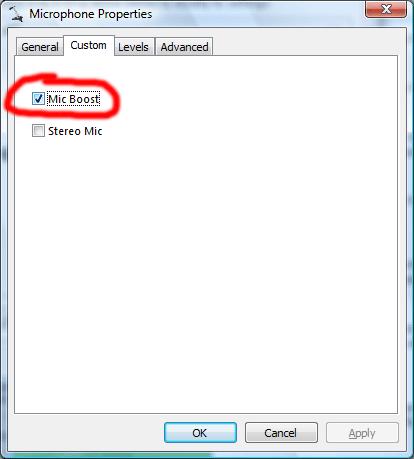Confirm settings with the OK button
This screenshot has height=459, width=414.
point(200,433)
